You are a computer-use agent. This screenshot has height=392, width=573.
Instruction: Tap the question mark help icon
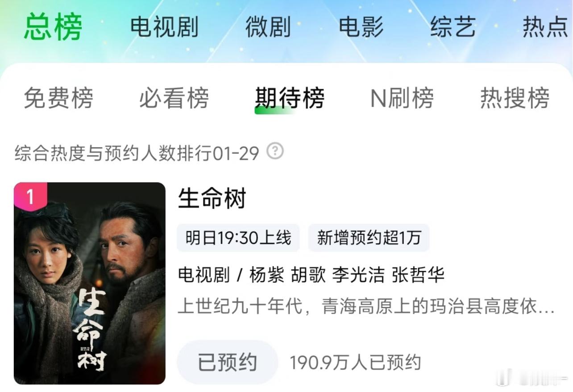pos(275,152)
